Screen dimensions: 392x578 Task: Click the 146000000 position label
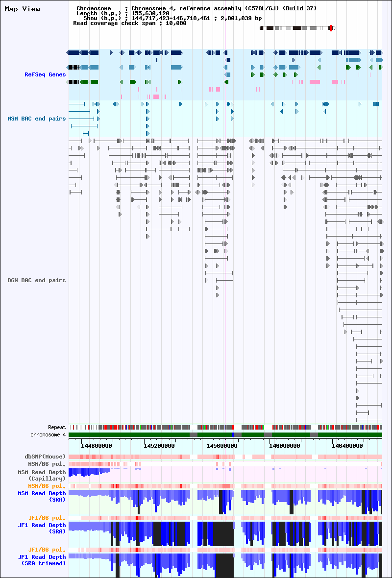click(285, 446)
